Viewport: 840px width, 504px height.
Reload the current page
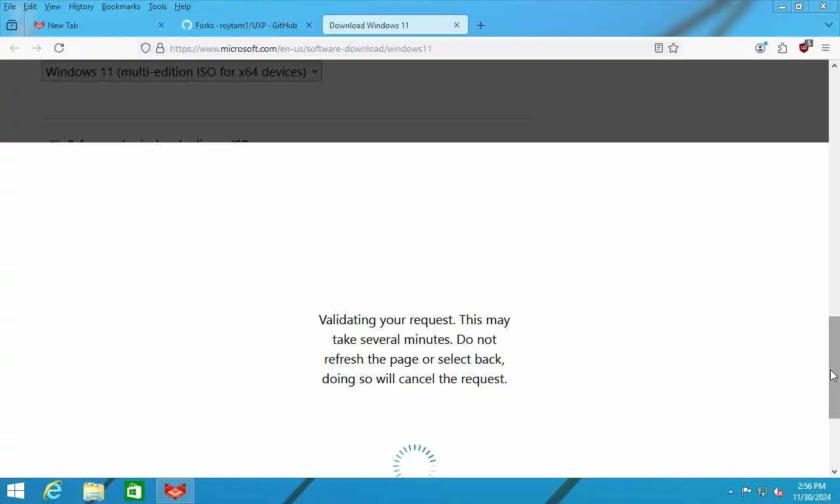point(59,48)
